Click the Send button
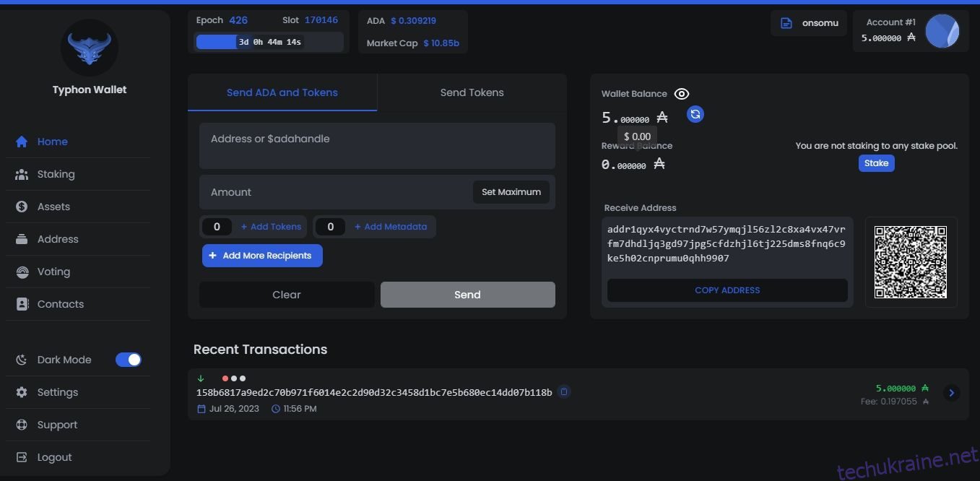The height and width of the screenshot is (481, 980). point(468,295)
